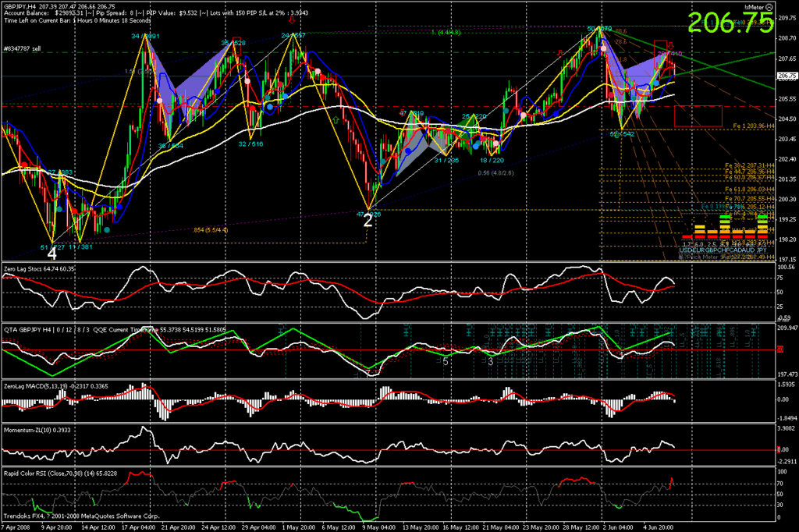799x532 pixels.
Task: Click the red down arrow beside the 28/410 label
Action: (x=669, y=44)
